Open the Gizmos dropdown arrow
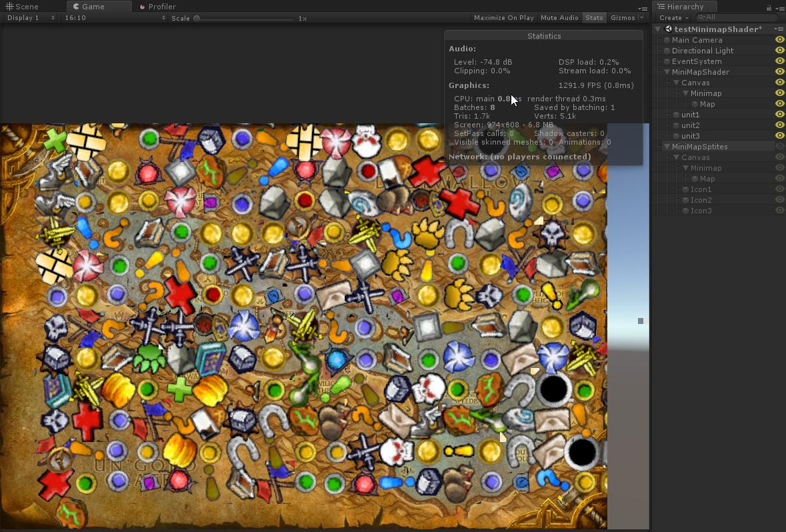 pos(641,17)
